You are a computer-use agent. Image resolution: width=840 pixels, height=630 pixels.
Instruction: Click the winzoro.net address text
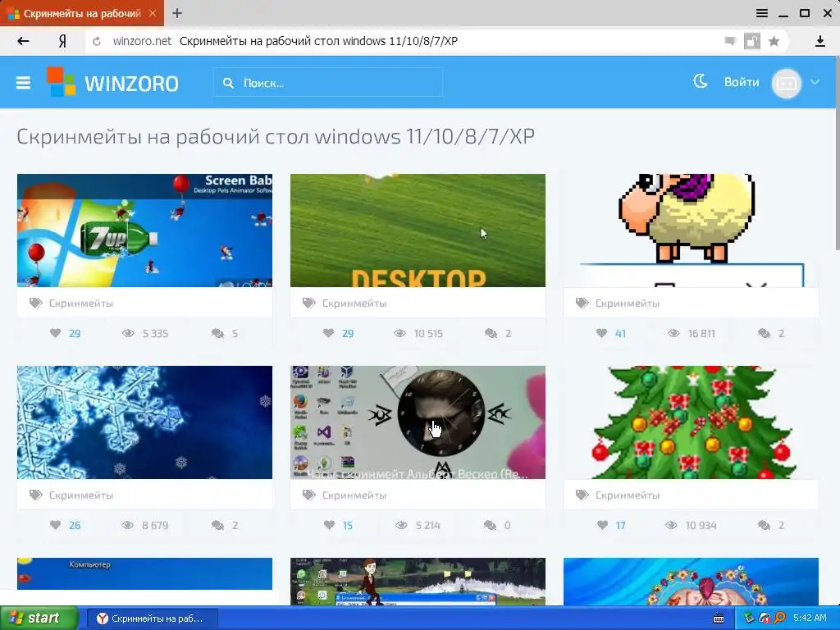click(142, 41)
